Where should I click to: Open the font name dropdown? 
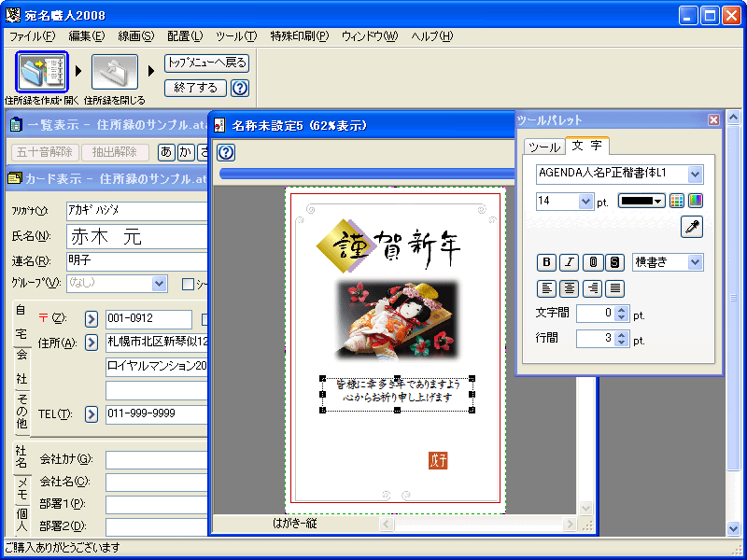[695, 175]
